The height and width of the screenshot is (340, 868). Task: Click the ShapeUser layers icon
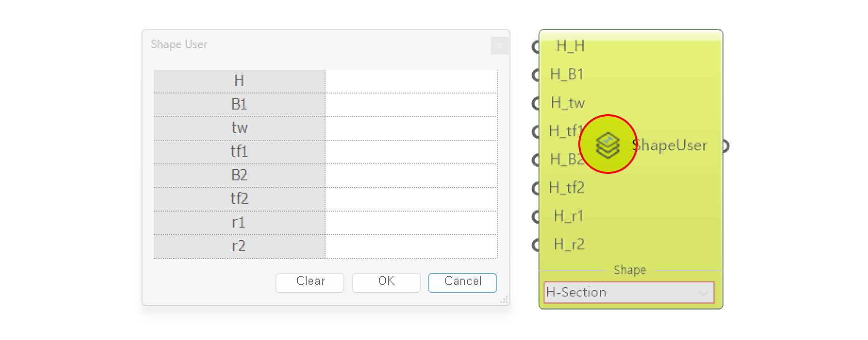[x=608, y=145]
